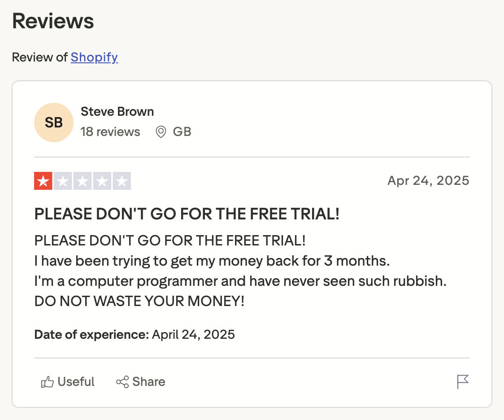Screen dimensions: 504x420
Task: Click the third gray rating star
Action: [83, 181]
